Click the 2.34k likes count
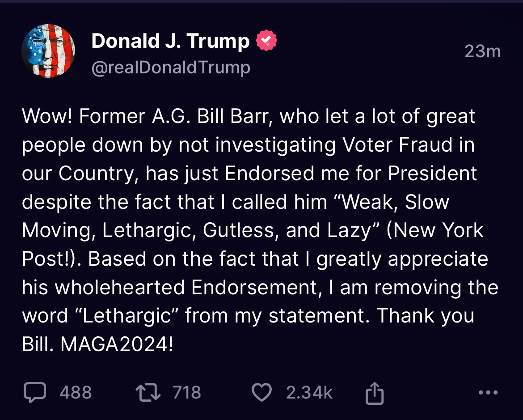The width and height of the screenshot is (523, 420). point(309,393)
